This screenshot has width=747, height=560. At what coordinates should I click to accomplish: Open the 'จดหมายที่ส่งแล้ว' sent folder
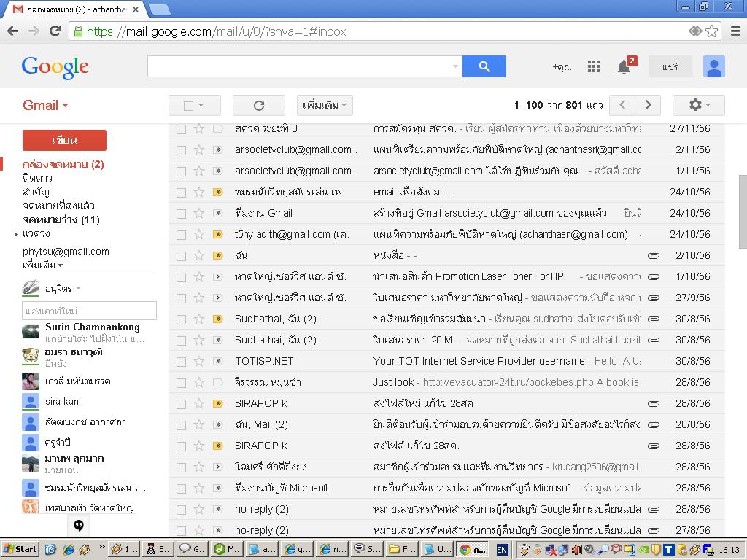coord(58,206)
